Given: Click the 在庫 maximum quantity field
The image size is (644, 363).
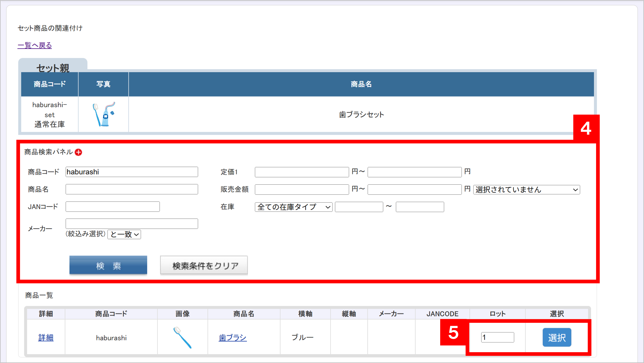Looking at the screenshot, I should [x=420, y=207].
